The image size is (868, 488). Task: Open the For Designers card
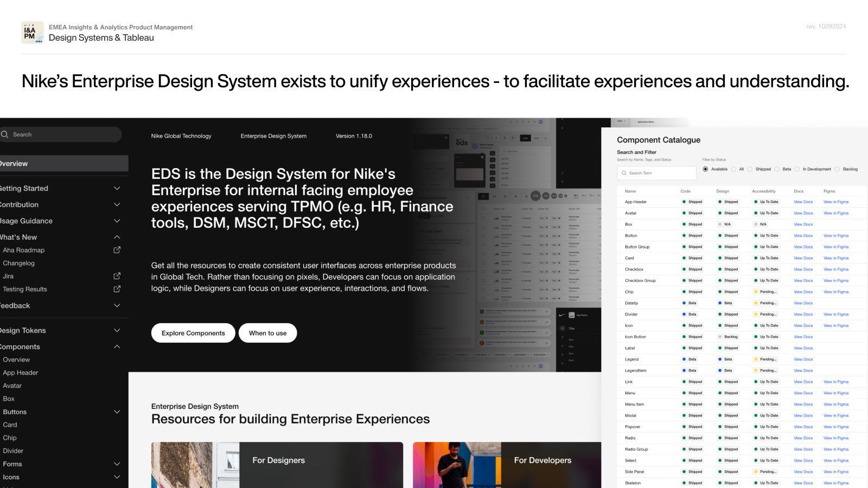(x=277, y=465)
